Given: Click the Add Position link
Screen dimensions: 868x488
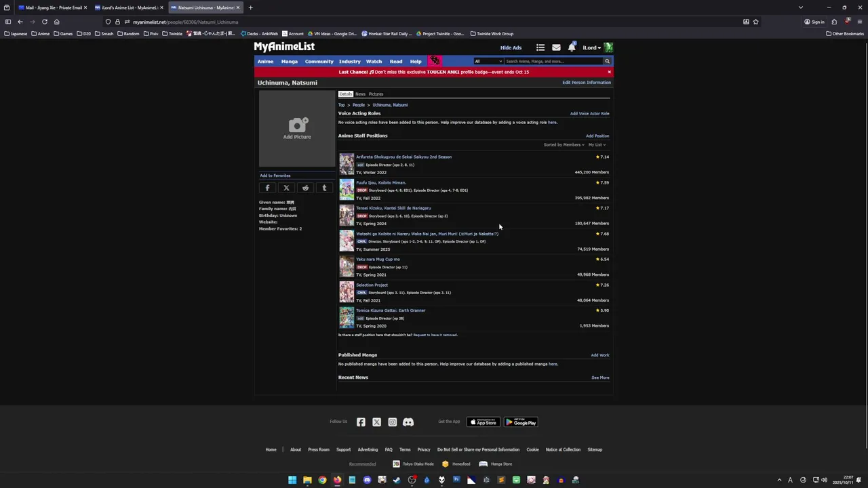Looking at the screenshot, I should point(597,136).
